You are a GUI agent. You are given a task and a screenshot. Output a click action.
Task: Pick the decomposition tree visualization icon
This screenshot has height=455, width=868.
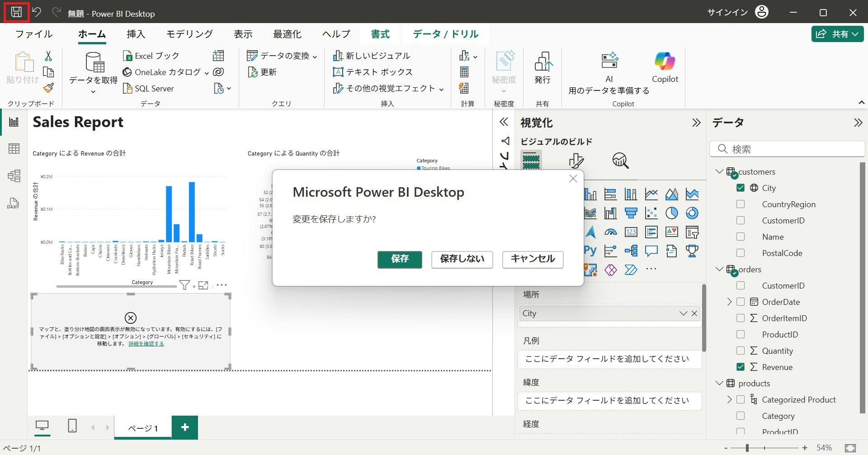point(631,251)
